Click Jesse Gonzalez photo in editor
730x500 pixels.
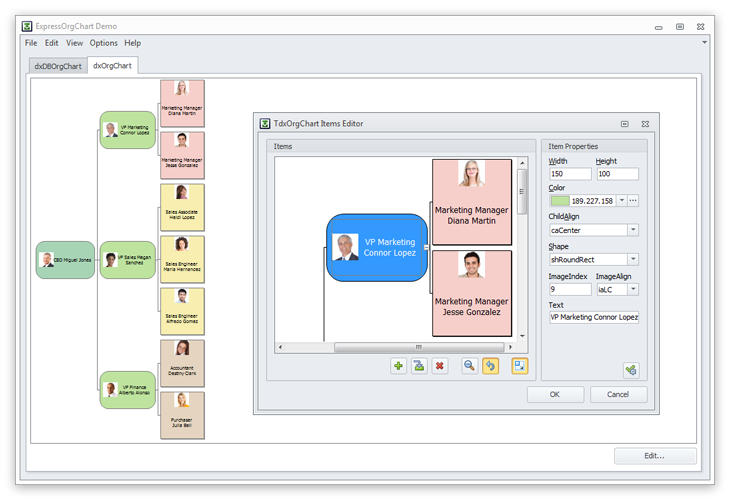471,264
